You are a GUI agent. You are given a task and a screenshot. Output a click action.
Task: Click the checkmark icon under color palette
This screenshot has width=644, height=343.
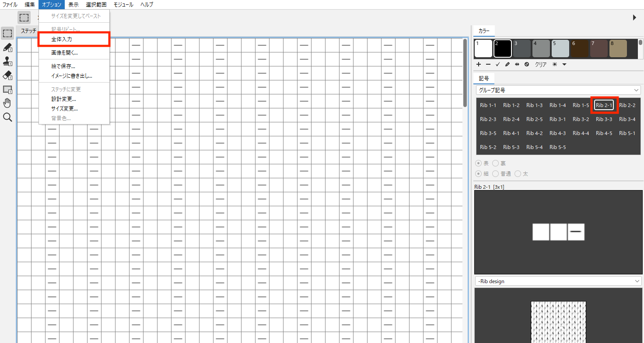click(x=498, y=64)
